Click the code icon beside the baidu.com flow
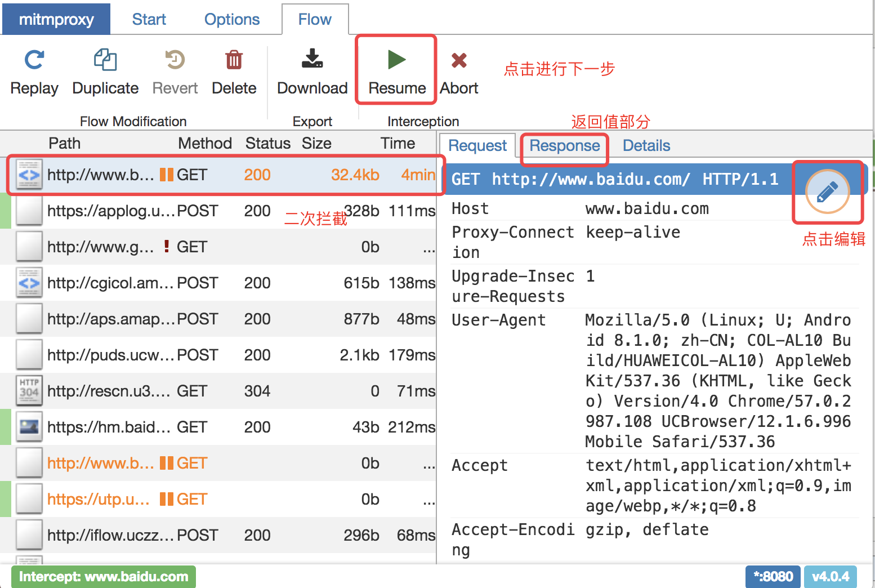Image resolution: width=875 pixels, height=588 pixels. tap(29, 175)
